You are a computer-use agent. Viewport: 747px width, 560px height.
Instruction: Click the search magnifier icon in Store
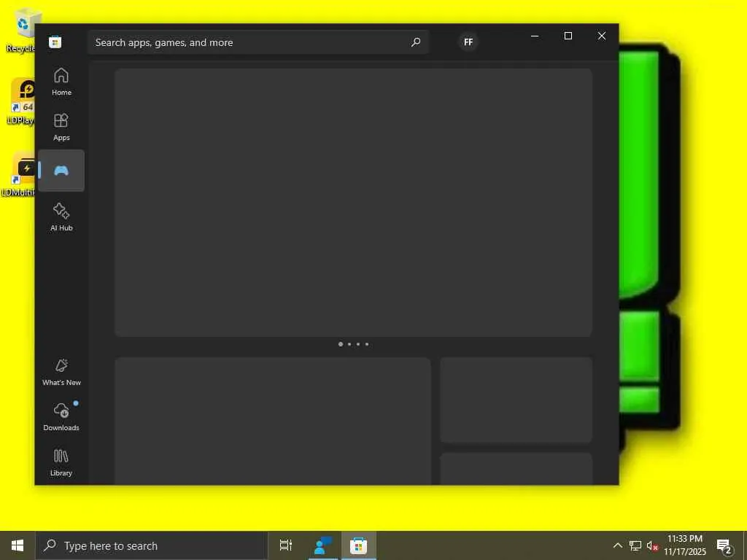pos(415,42)
